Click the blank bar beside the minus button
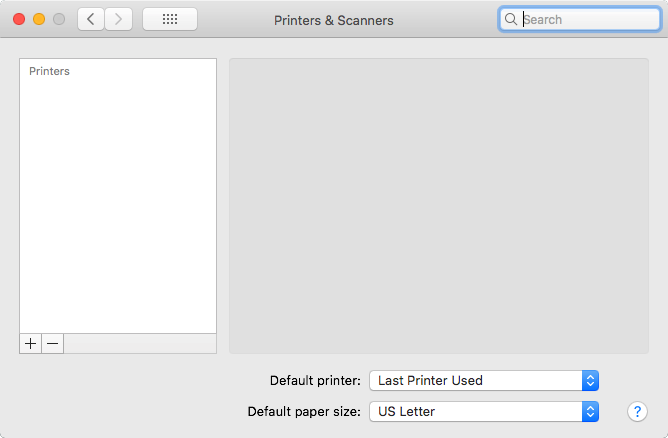 click(x=140, y=343)
